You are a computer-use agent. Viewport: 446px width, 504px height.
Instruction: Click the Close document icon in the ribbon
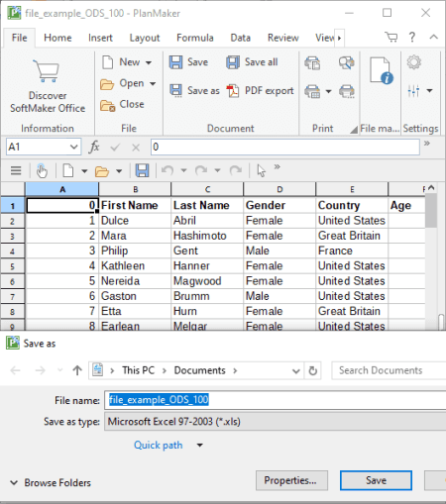(108, 105)
